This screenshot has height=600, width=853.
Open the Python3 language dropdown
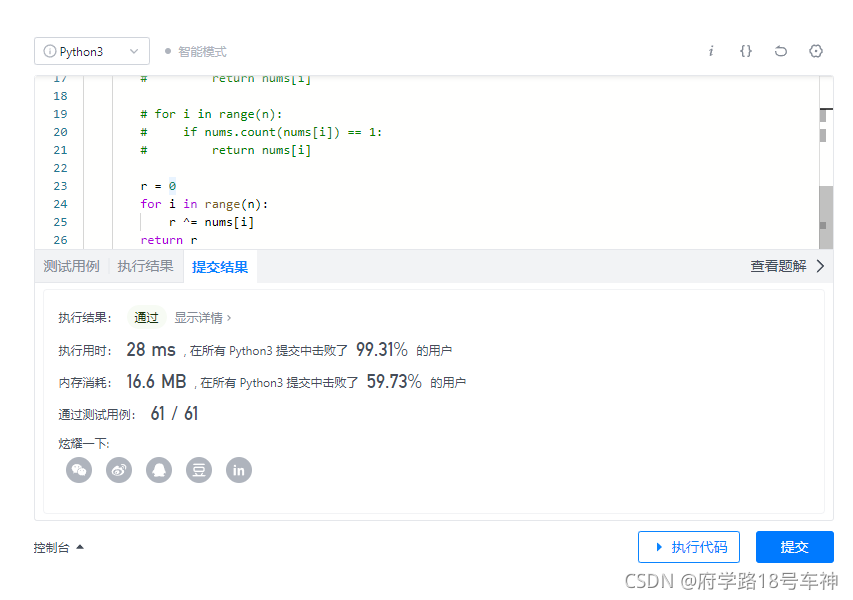[x=91, y=51]
